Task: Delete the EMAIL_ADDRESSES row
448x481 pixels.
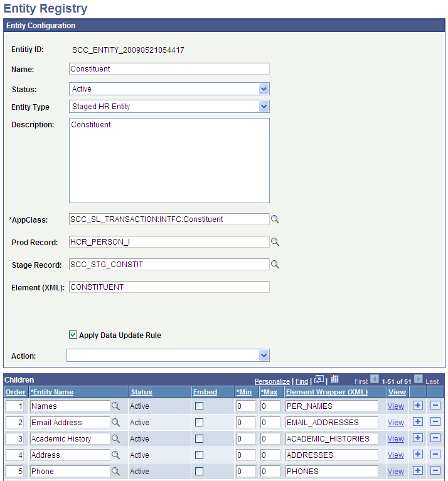Action: (x=435, y=422)
